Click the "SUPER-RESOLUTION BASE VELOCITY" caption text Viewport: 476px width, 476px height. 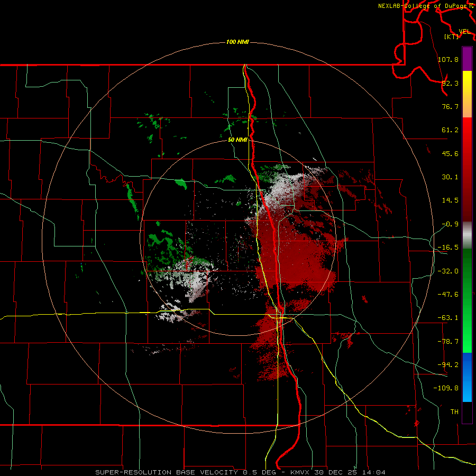(167, 472)
